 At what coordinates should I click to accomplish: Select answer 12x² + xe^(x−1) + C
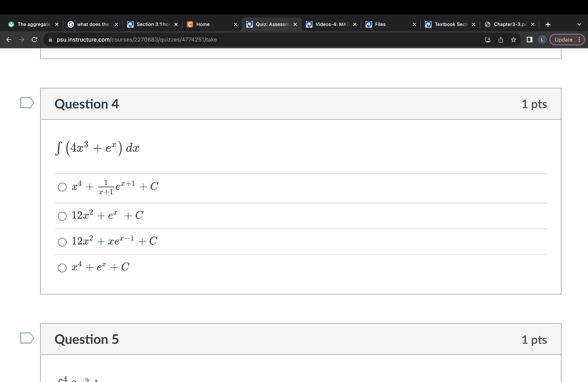[x=62, y=242]
